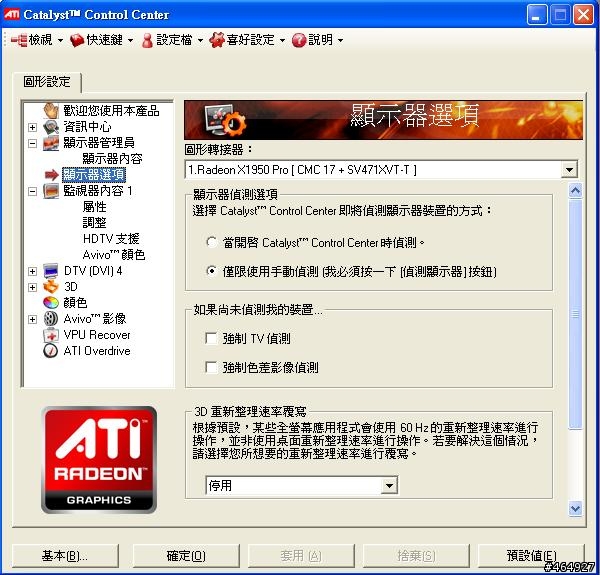Image resolution: width=600 pixels, height=575 pixels.
Task: Switch to the 圖形設定 tab
Action: tap(47, 82)
